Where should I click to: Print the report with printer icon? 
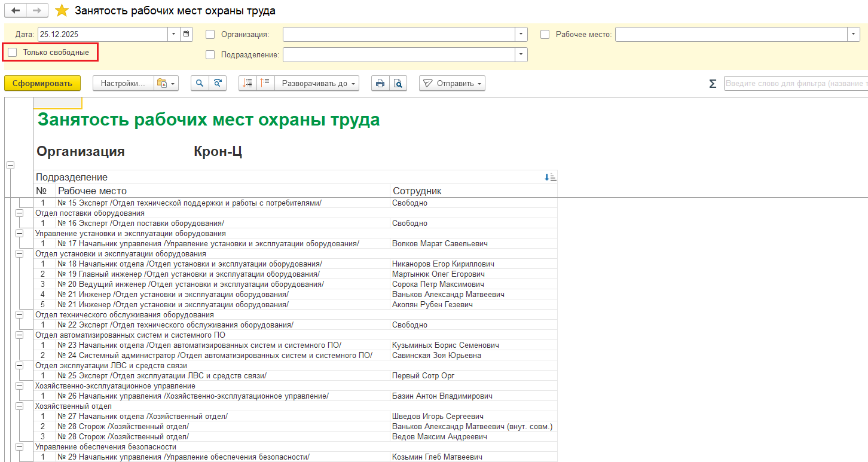click(x=380, y=84)
